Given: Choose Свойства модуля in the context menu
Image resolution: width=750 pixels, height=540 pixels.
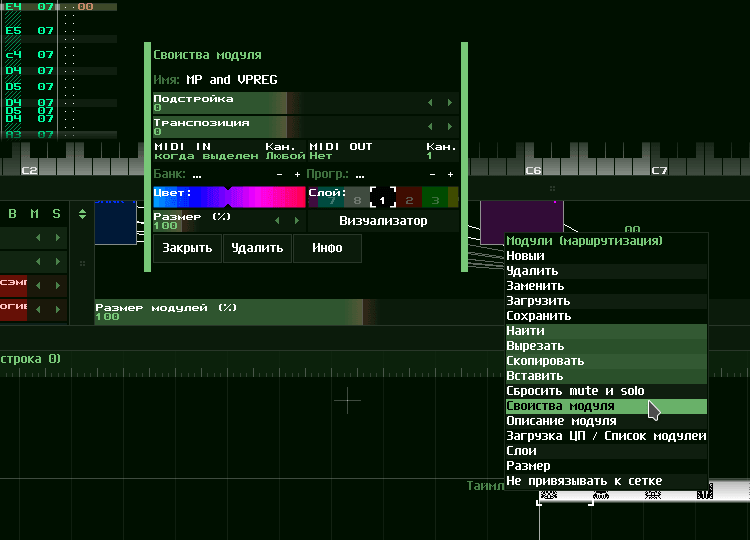Looking at the screenshot, I should coord(607,406).
